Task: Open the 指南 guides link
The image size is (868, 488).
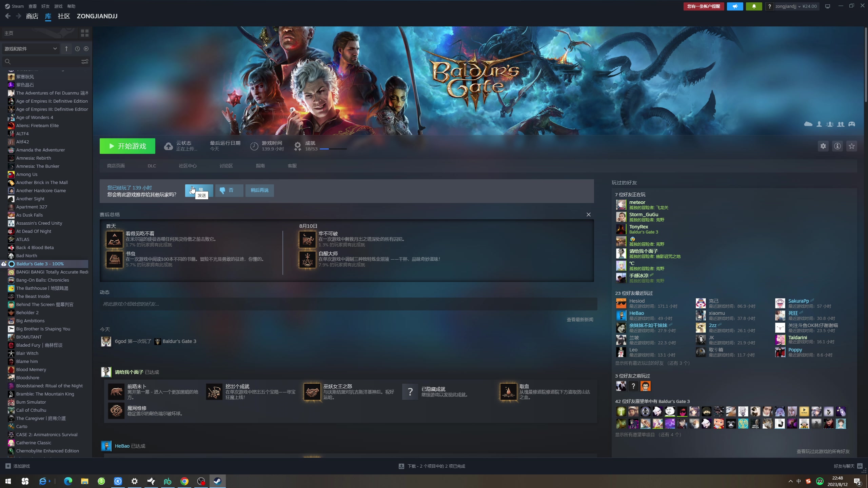Action: pos(260,166)
